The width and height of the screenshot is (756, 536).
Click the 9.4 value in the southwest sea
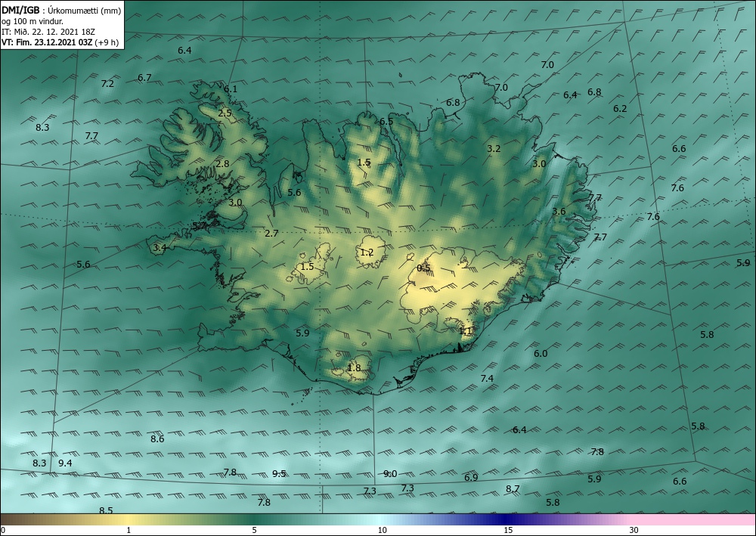[x=65, y=463]
